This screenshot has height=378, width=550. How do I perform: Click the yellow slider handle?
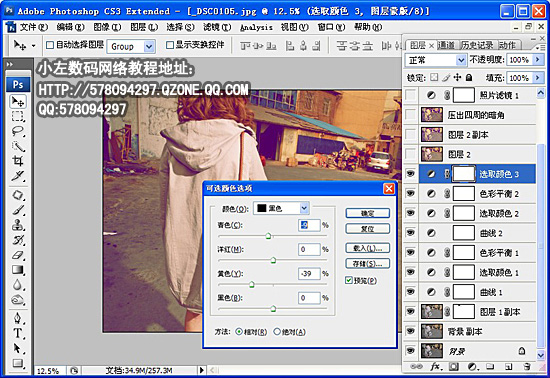coord(251,284)
